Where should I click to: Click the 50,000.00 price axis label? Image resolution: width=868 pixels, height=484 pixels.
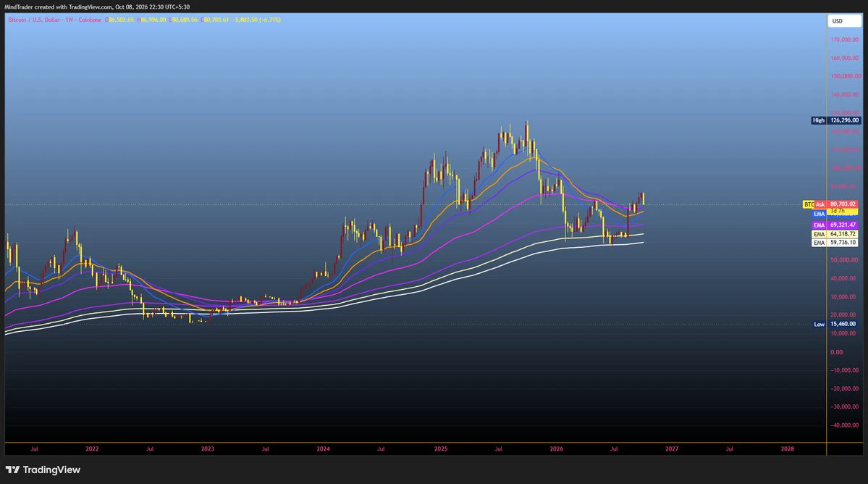[843, 259]
